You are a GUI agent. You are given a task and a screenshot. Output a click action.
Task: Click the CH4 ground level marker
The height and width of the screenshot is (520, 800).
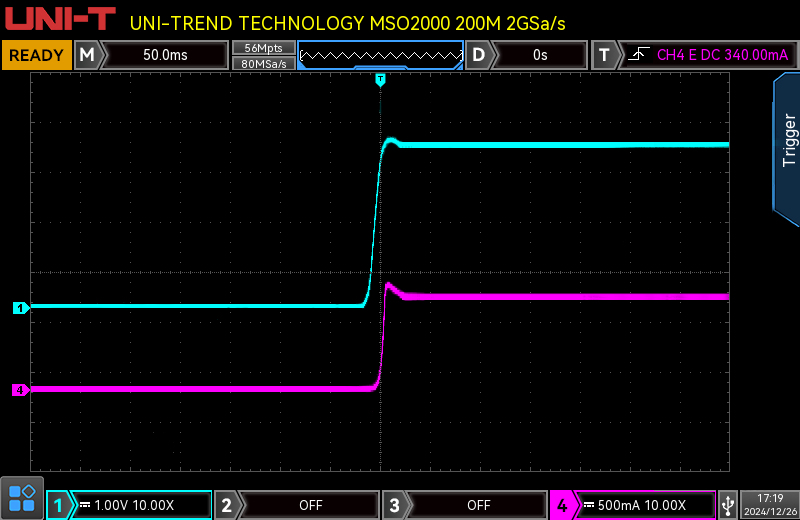[x=19, y=389]
